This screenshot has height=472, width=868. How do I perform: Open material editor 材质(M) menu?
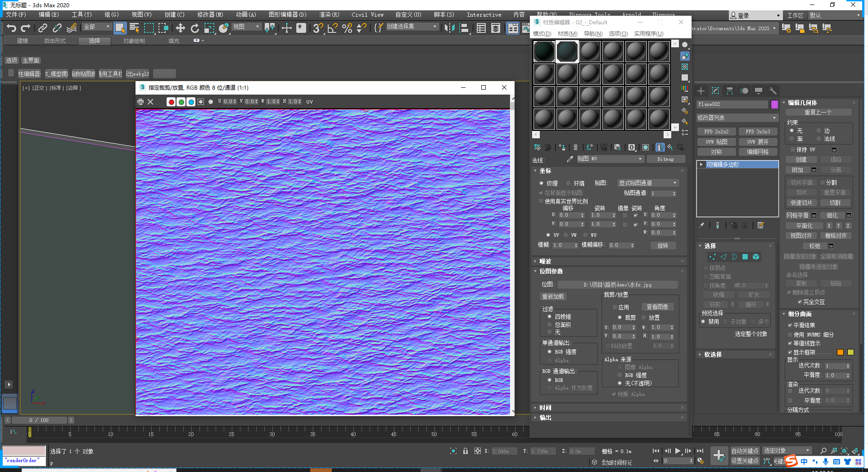pos(567,34)
